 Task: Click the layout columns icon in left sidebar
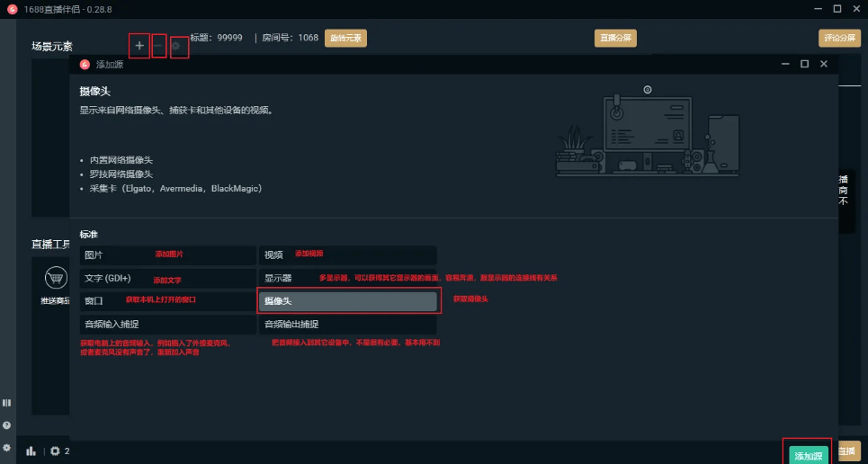click(7, 403)
